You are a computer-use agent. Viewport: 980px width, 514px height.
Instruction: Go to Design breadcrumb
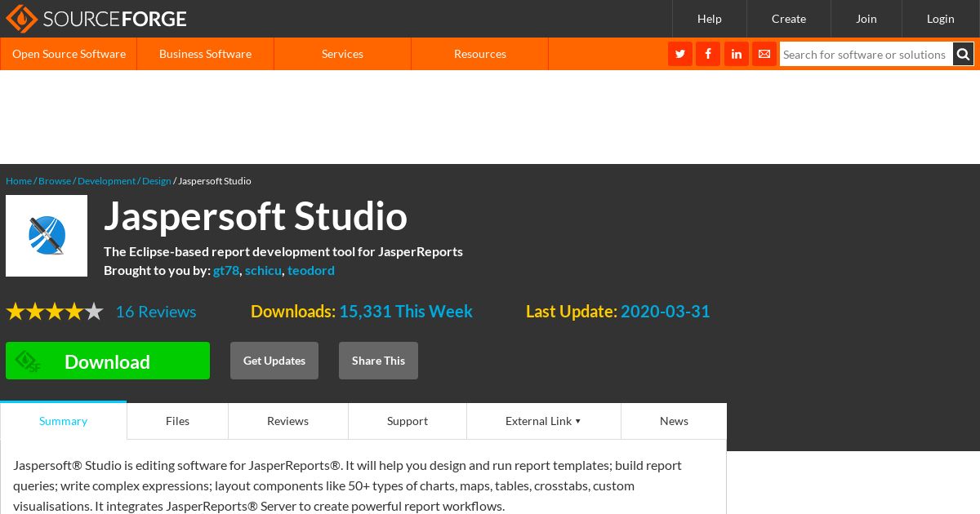coord(157,181)
